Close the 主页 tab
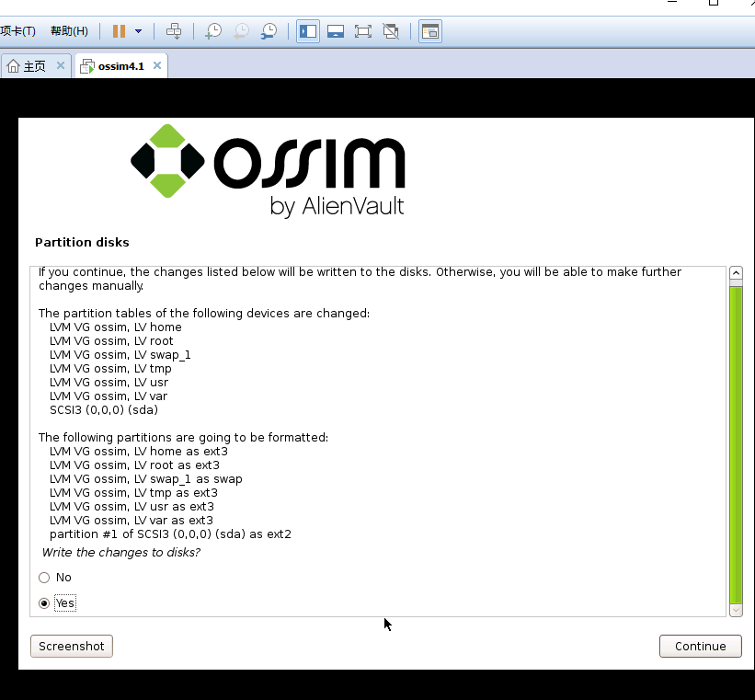 coord(60,65)
